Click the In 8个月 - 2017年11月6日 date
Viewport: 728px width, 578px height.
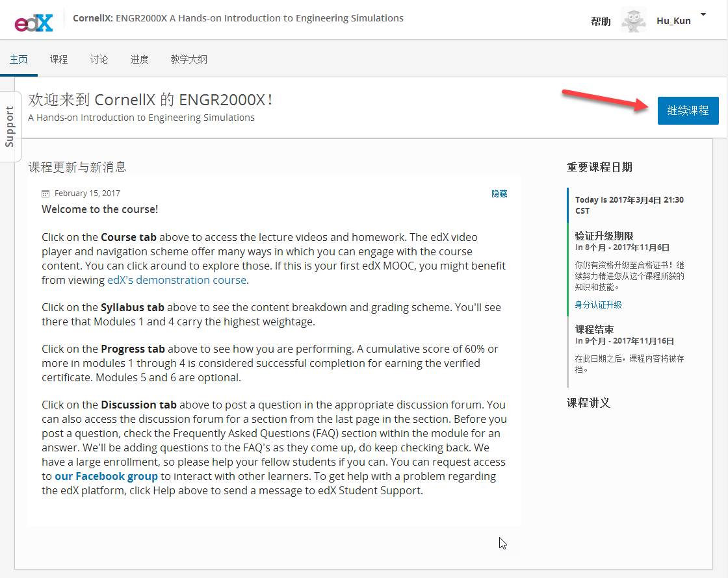[x=622, y=247]
